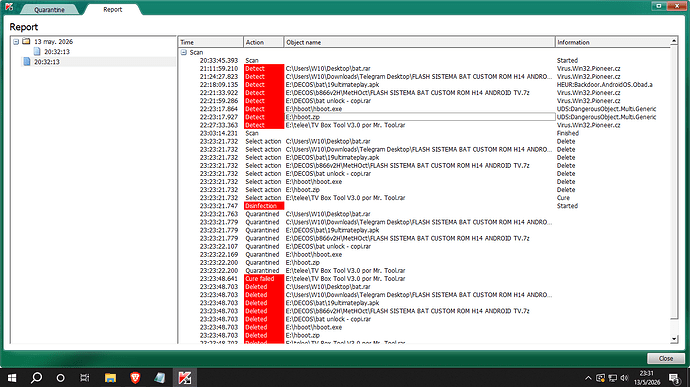Select the Report tab
Viewport: 690px width, 387px height.
(x=113, y=9)
